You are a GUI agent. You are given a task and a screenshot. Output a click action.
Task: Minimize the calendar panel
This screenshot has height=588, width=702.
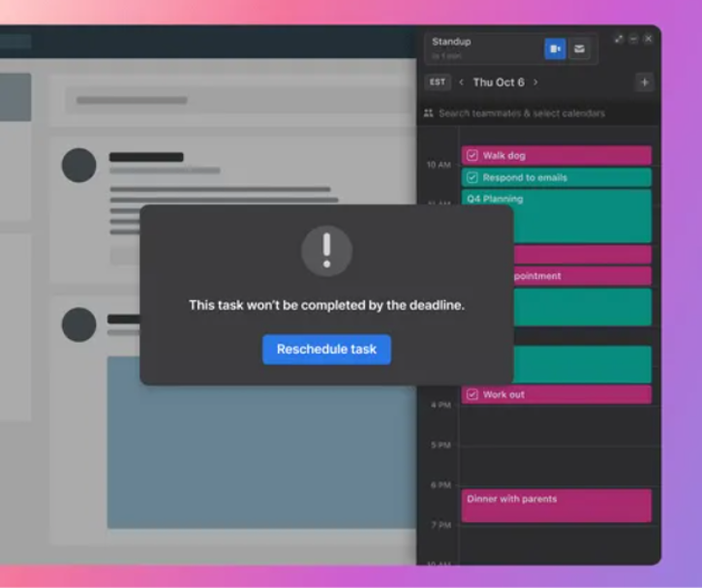tap(633, 39)
